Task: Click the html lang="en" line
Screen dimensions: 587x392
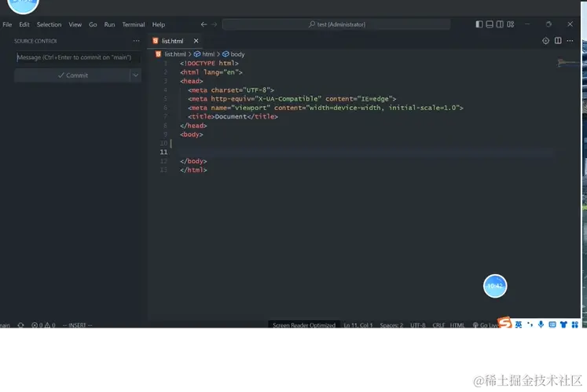Action: click(x=211, y=72)
